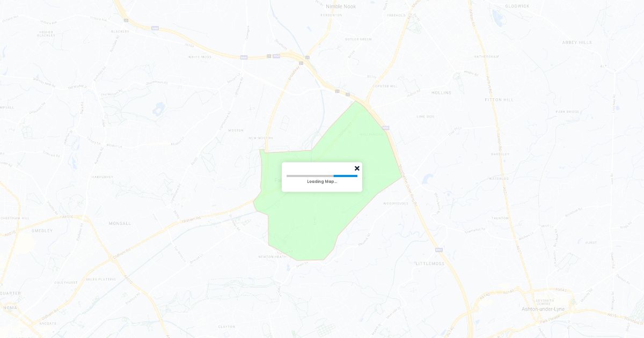Click the White Moss label

[200, 57]
